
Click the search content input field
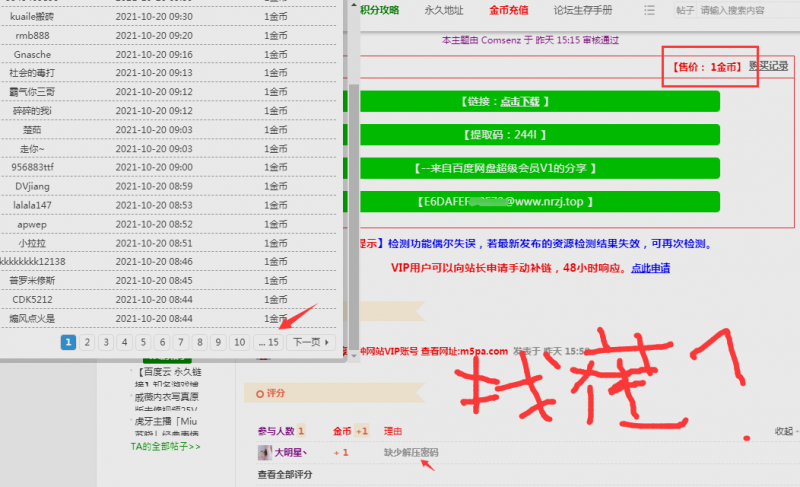(x=745, y=10)
